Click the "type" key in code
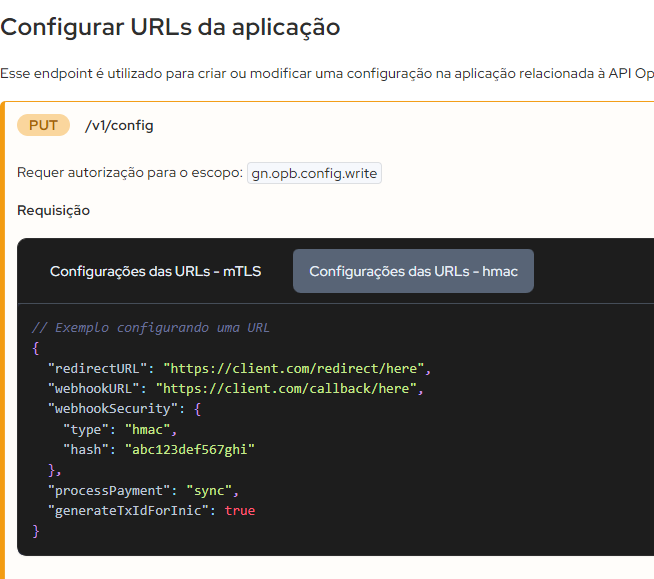654x579 pixels. pyautogui.click(x=86, y=430)
